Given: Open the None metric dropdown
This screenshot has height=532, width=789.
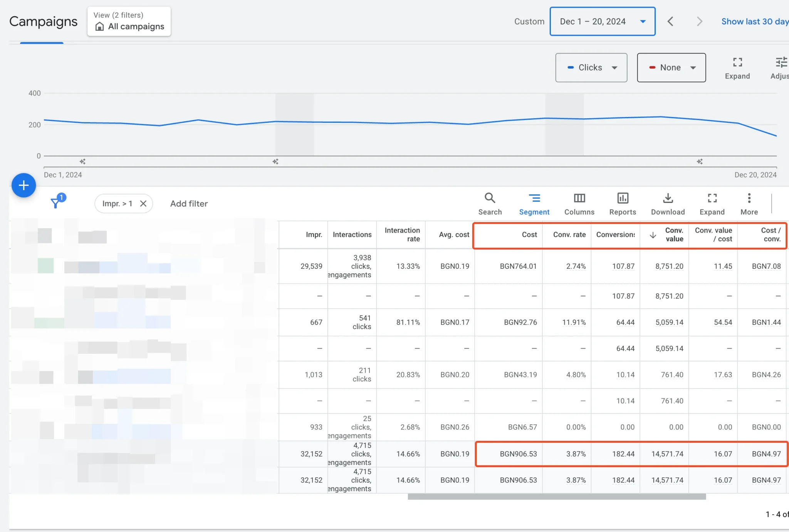Looking at the screenshot, I should coord(671,68).
